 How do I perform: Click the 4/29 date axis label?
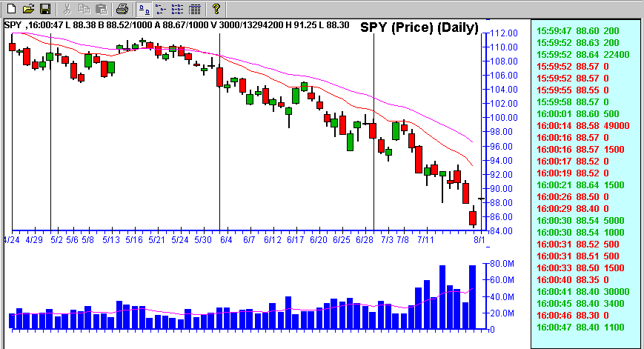click(34, 240)
